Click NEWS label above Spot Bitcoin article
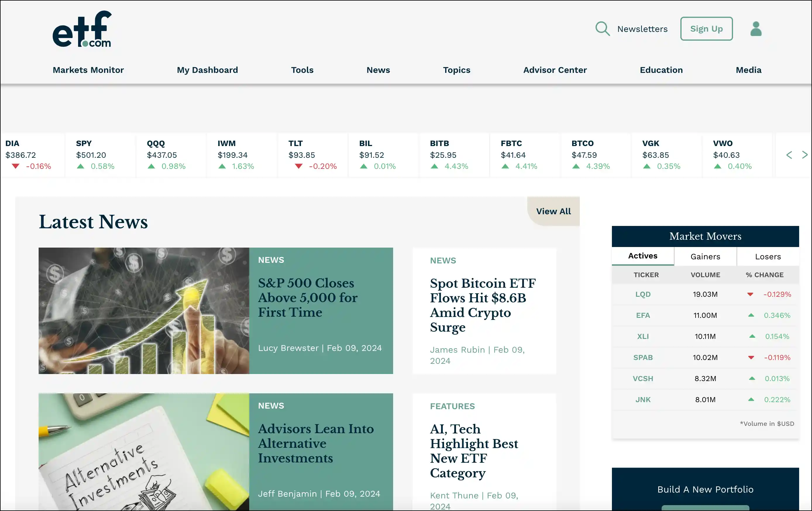Viewport: 812px width, 511px height. 443,260
